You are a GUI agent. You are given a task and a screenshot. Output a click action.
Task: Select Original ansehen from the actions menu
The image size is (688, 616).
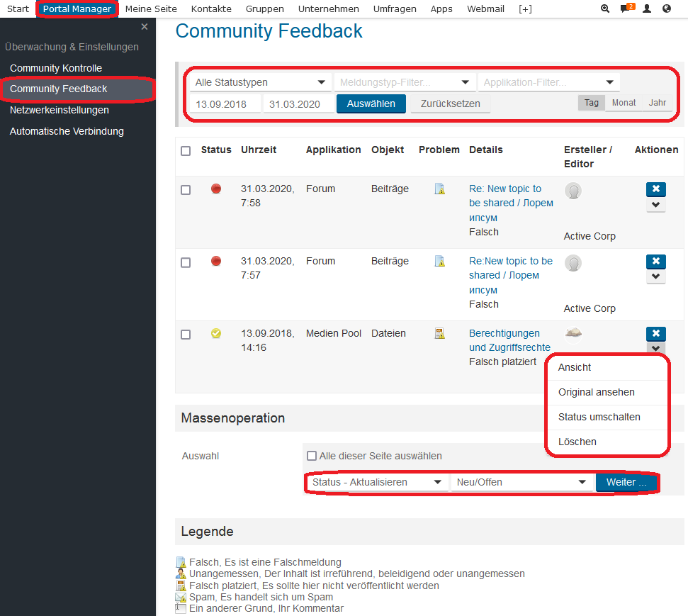coord(608,393)
